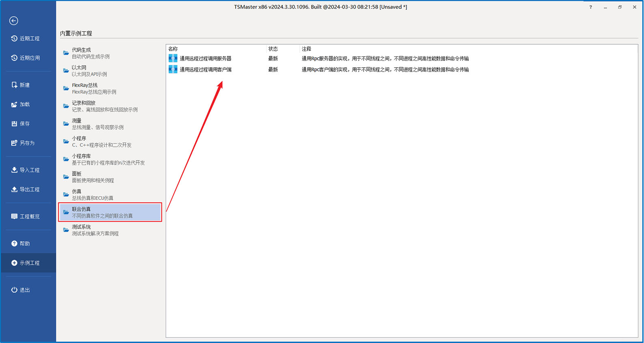Click folder icon beside 测量
This screenshot has height=343, width=644.
(x=66, y=124)
